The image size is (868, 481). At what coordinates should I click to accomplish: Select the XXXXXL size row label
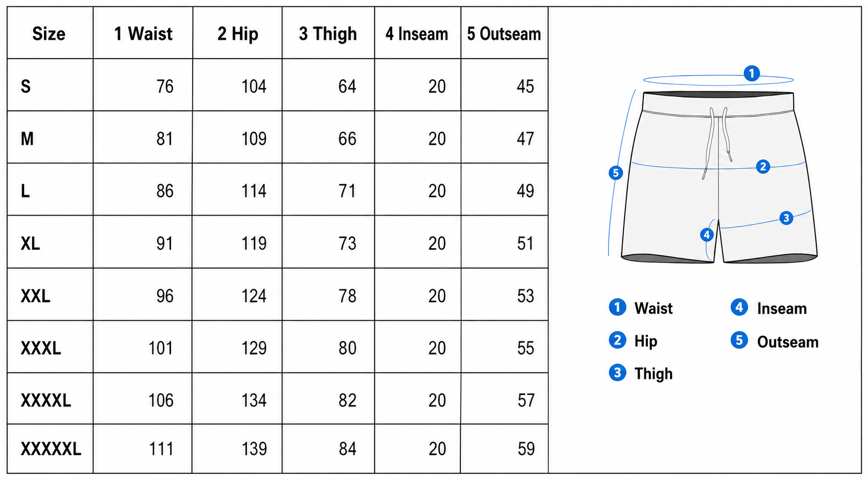[51, 449]
